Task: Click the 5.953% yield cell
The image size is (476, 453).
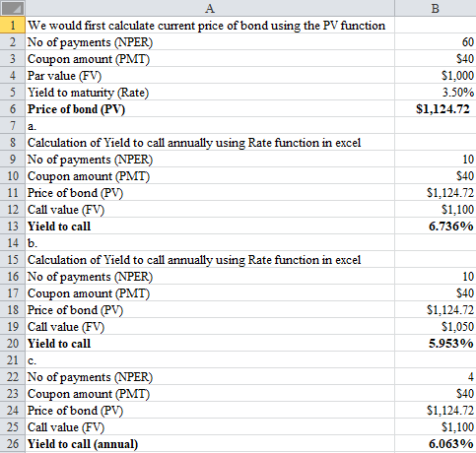Action: [x=436, y=343]
